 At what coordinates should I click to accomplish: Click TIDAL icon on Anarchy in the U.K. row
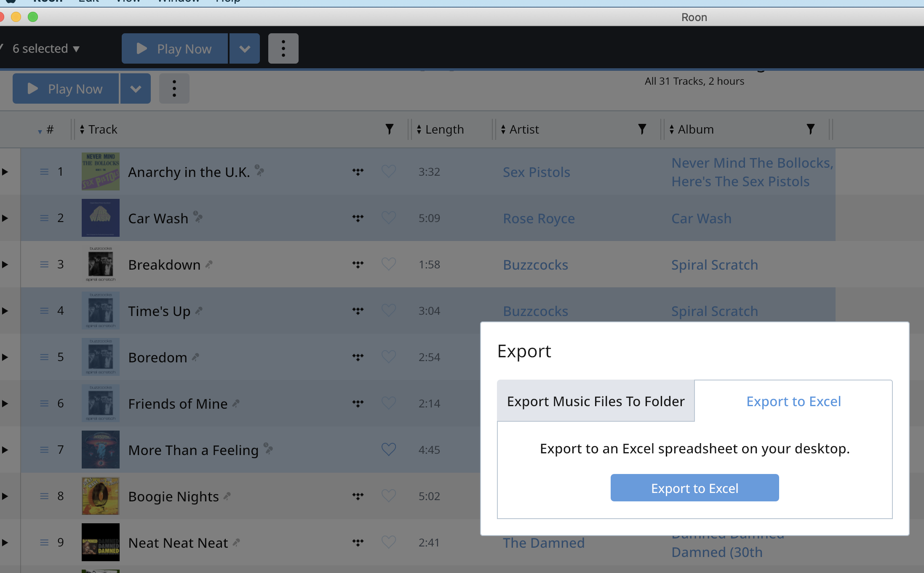358,172
